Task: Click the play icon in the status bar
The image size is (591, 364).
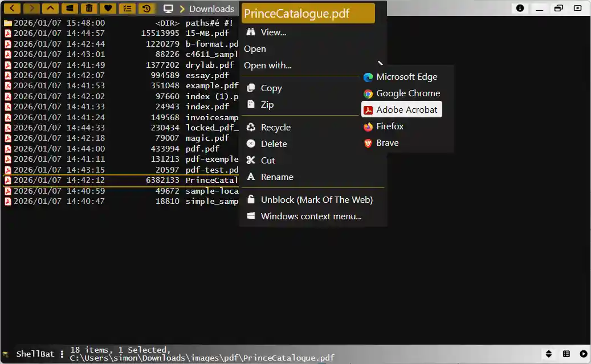Action: [x=584, y=354]
